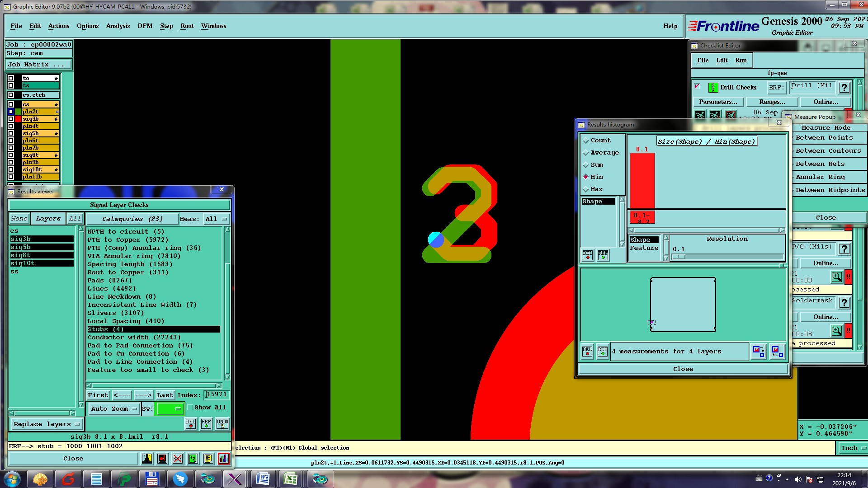Click the histogram icon in Results viewer

pyautogui.click(x=223, y=459)
